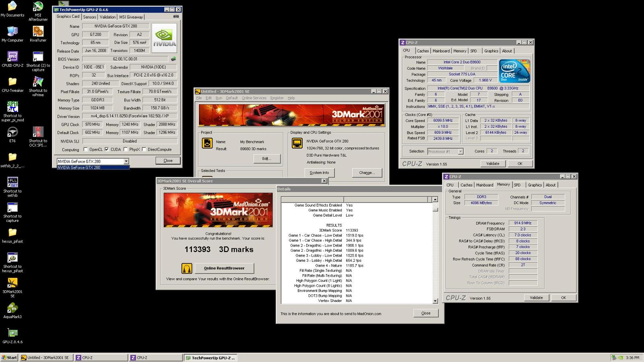Click Close button in Details window

[x=426, y=313]
